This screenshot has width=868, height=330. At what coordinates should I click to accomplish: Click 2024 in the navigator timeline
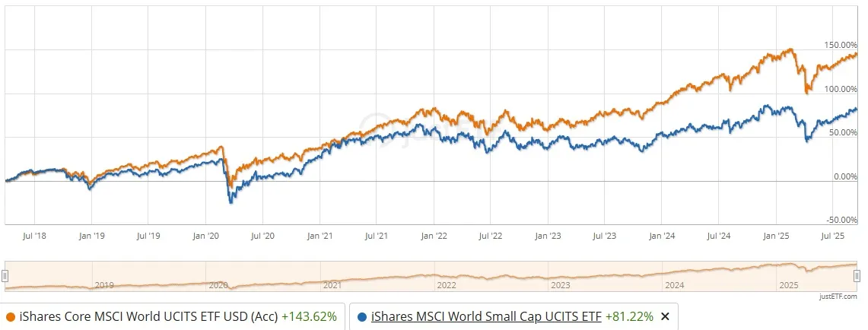[675, 286]
